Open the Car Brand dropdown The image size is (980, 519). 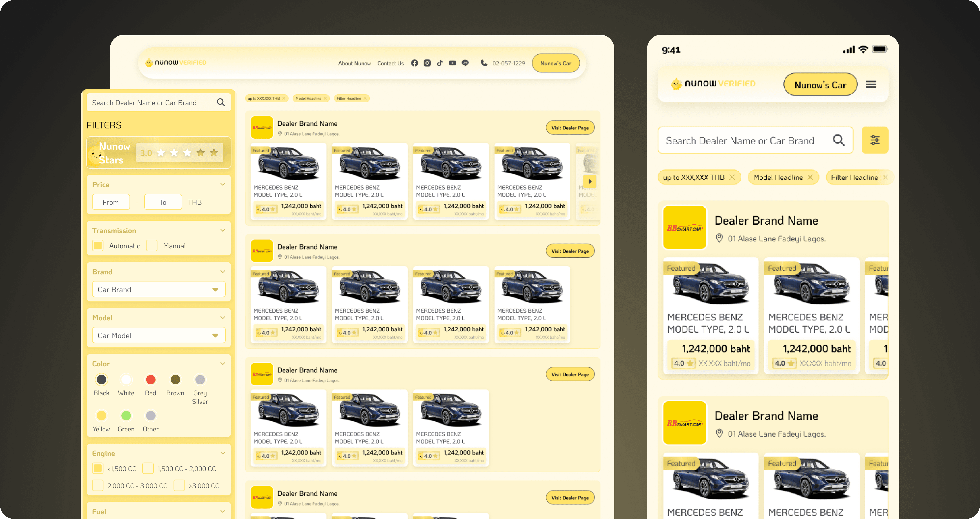click(x=159, y=290)
